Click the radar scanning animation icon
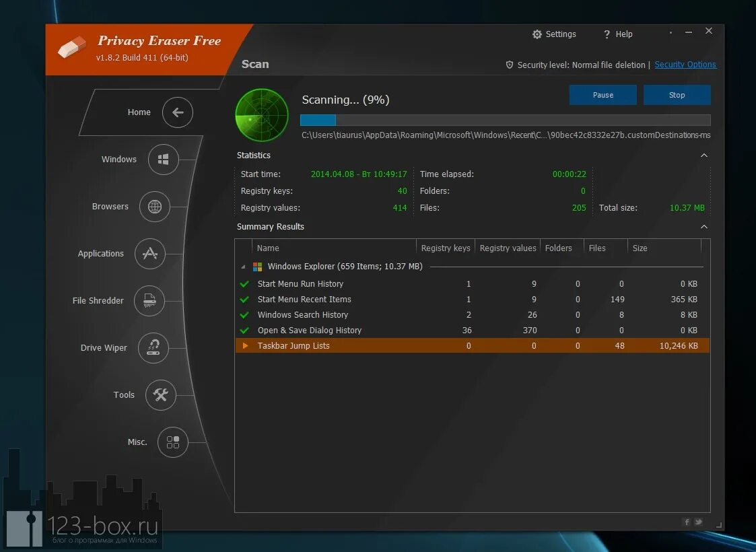 (x=262, y=115)
